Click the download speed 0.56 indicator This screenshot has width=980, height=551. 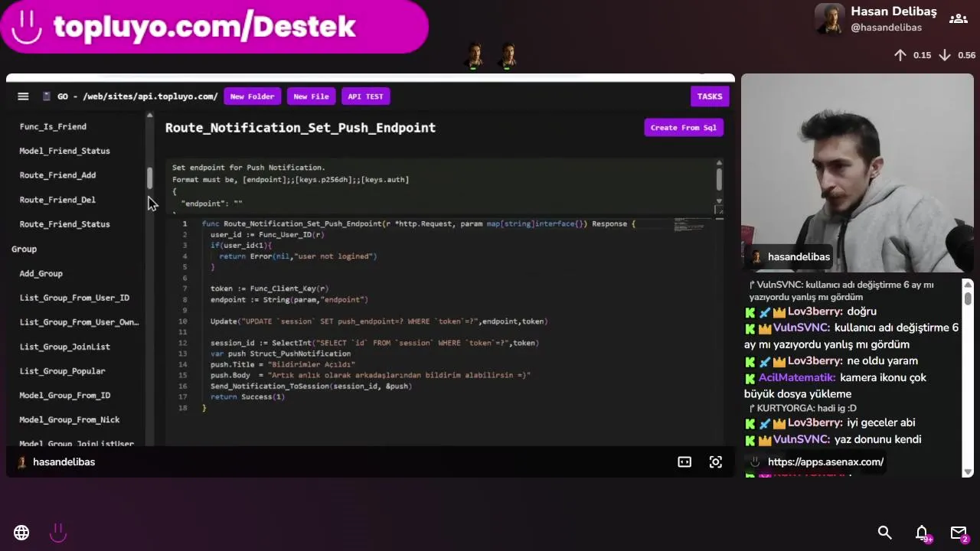point(957,55)
